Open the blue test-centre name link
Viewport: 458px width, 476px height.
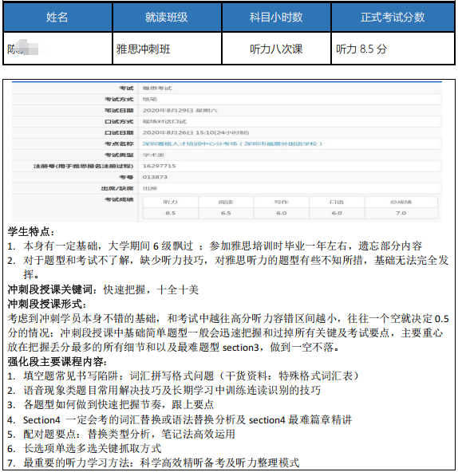pyautogui.click(x=232, y=144)
